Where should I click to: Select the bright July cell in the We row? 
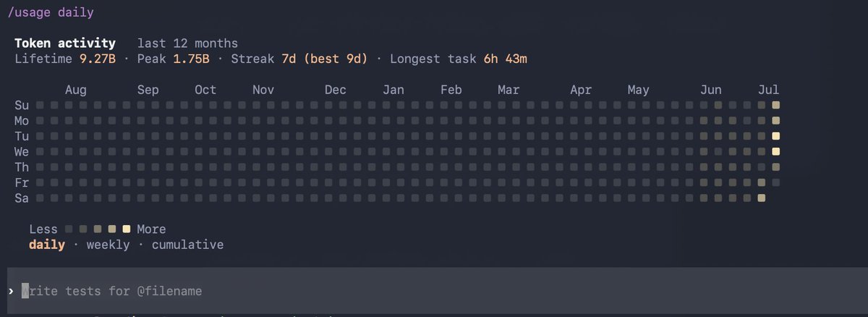pyautogui.click(x=776, y=151)
